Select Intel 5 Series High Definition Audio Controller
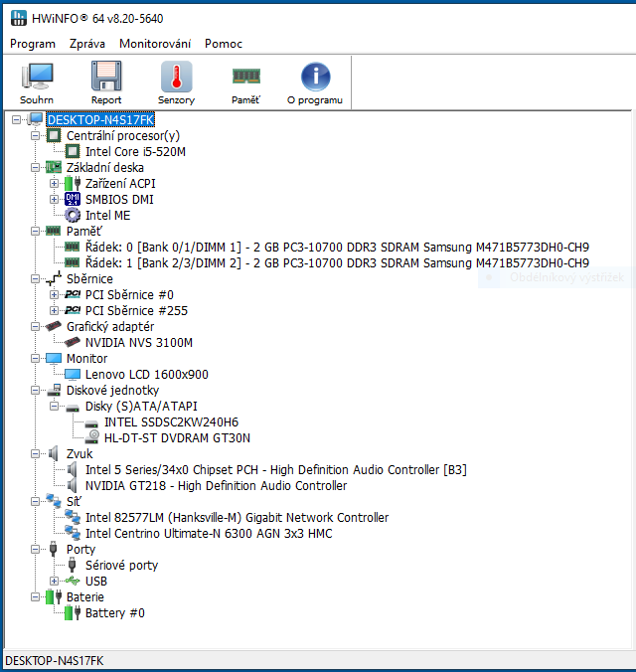 [x=276, y=470]
